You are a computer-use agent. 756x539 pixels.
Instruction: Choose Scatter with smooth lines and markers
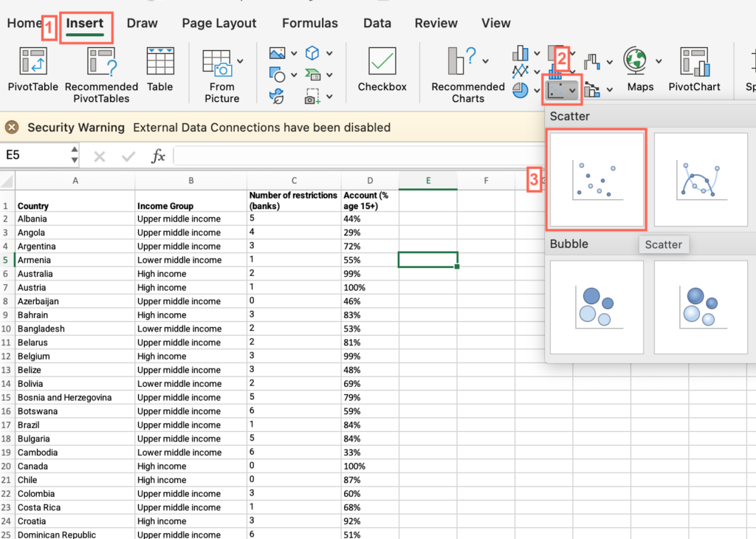[x=701, y=179]
